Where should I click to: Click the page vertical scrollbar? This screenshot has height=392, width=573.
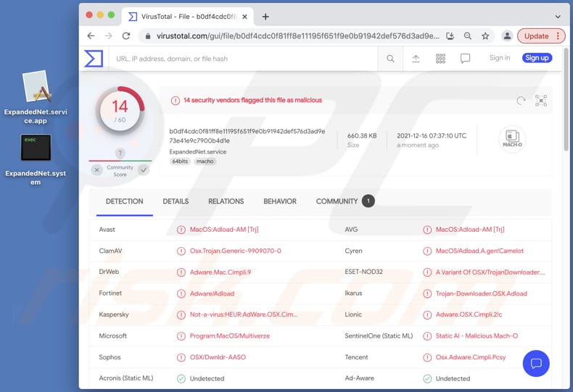click(566, 99)
